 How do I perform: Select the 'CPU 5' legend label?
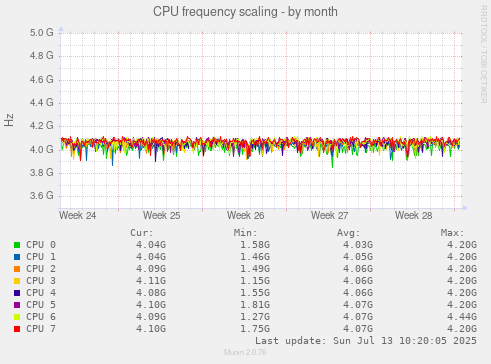pyautogui.click(x=41, y=305)
